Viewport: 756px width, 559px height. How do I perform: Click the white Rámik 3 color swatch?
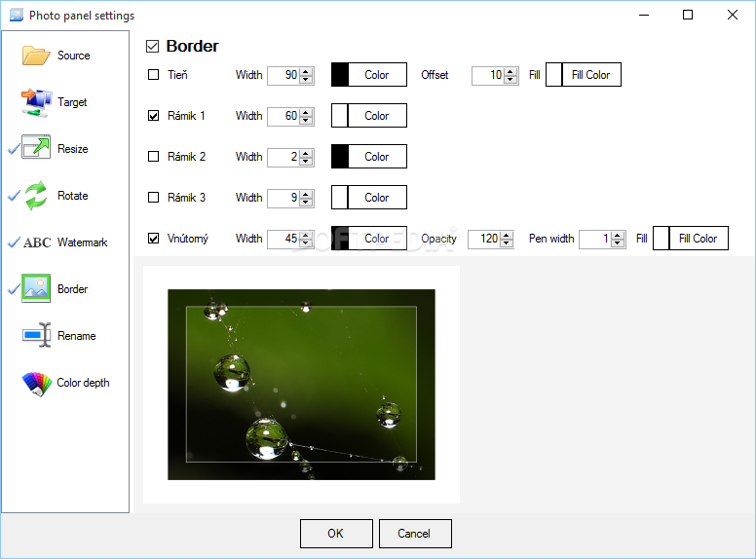[340, 198]
